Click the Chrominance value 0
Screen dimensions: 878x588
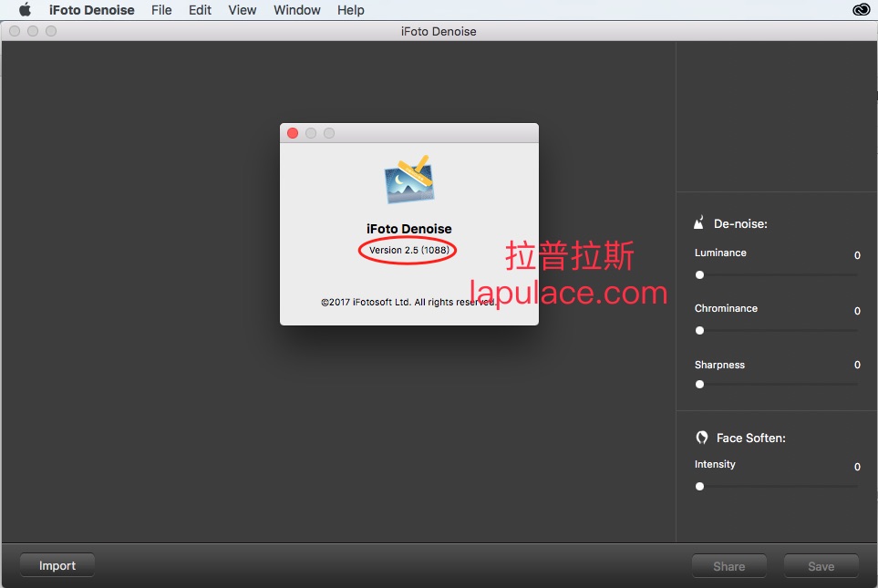857,311
